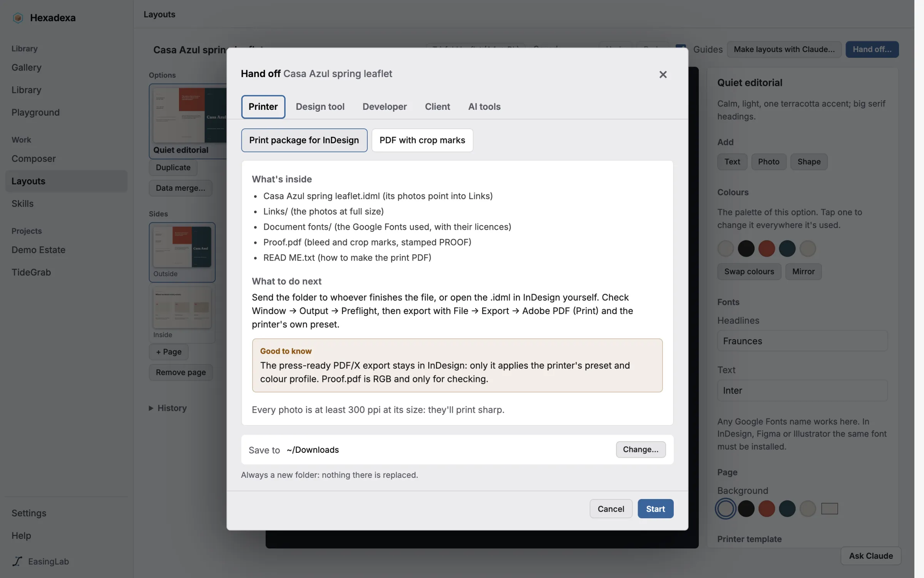The image size is (924, 578).
Task: Click the Mirror button
Action: pos(803,272)
